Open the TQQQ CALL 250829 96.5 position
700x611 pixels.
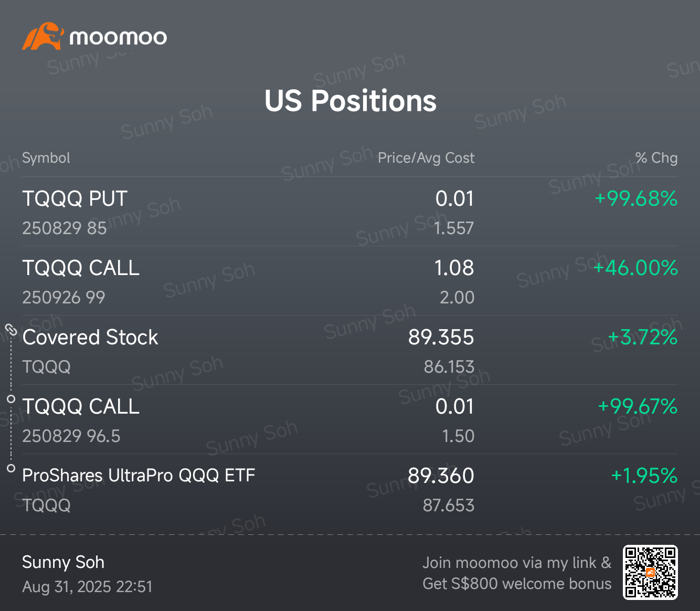[x=350, y=419]
